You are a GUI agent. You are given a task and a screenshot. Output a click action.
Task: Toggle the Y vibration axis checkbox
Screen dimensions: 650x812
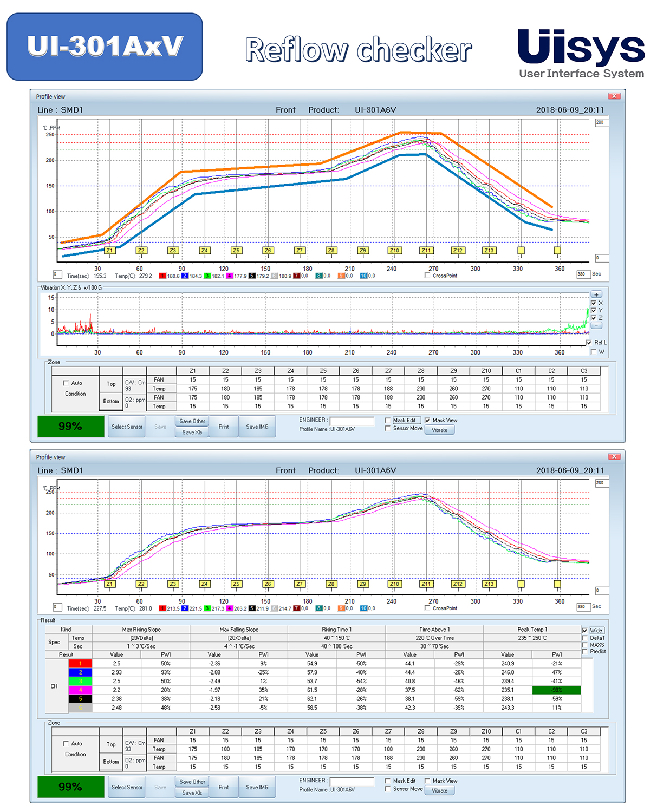pyautogui.click(x=594, y=310)
